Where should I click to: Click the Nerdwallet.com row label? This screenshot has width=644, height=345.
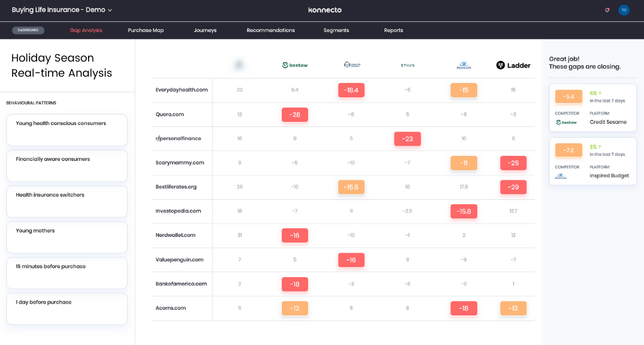pos(175,236)
